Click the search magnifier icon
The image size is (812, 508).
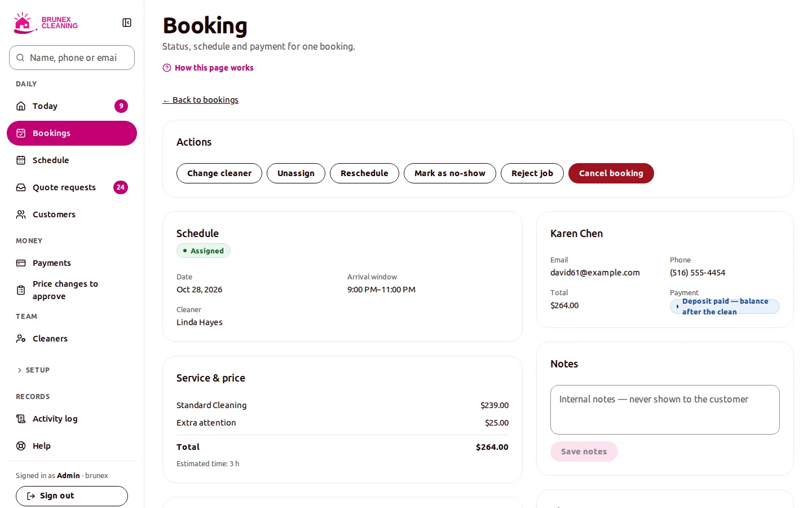(20, 58)
